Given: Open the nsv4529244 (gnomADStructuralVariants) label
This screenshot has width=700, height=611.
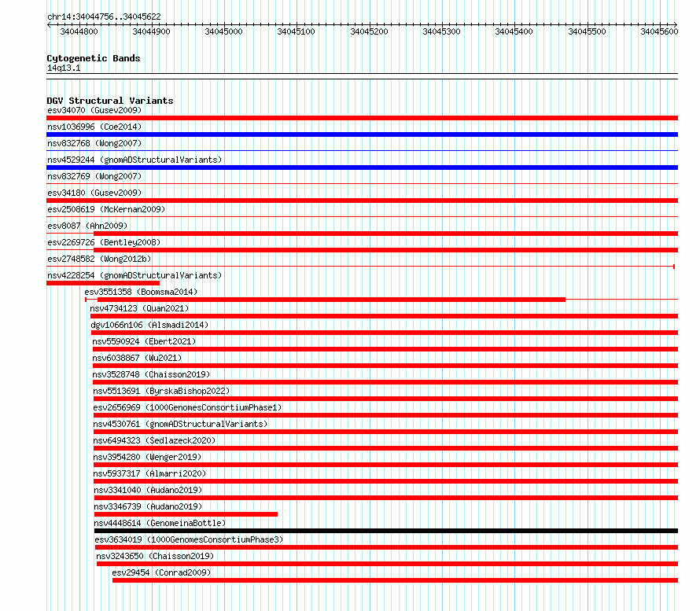Looking at the screenshot, I should click(134, 160).
